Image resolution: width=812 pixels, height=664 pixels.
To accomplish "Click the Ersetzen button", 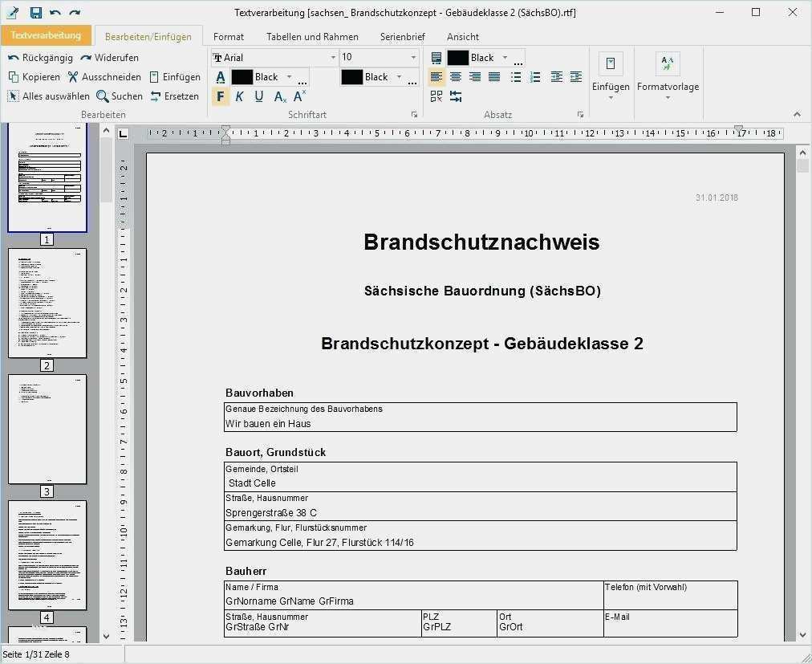I will (x=174, y=96).
